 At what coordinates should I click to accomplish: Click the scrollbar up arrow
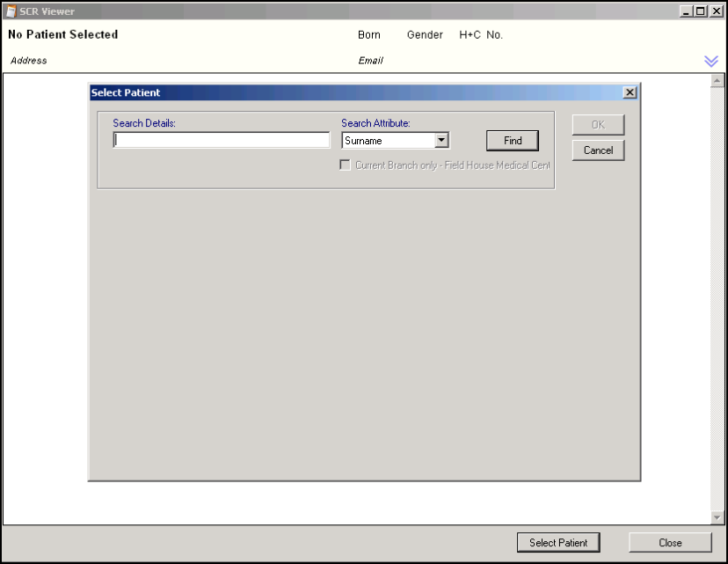point(717,80)
